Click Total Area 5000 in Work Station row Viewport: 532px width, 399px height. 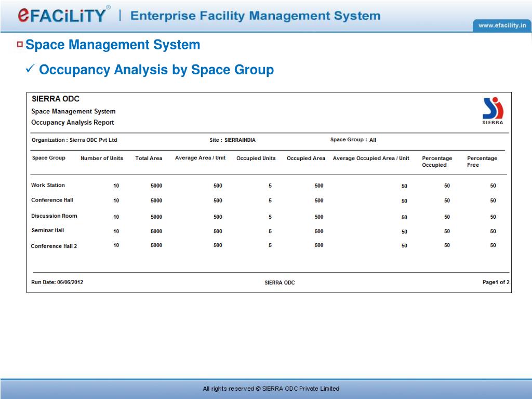156,185
